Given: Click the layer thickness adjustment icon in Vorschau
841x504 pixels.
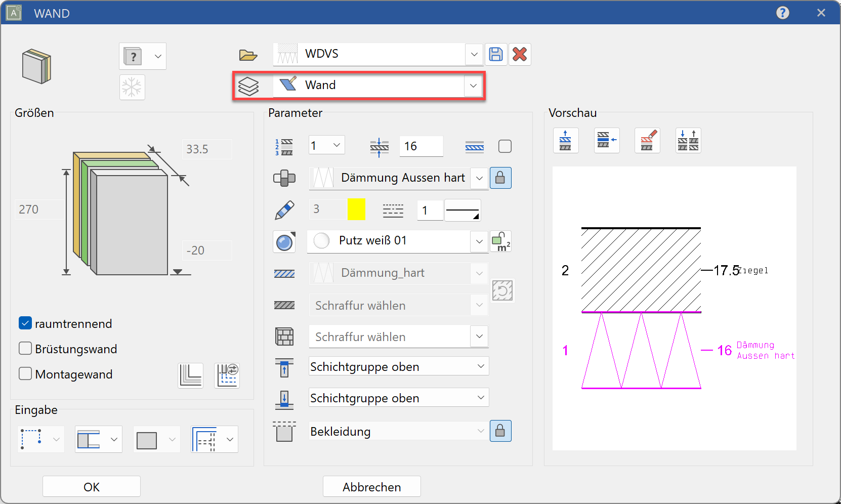Looking at the screenshot, I should [688, 140].
